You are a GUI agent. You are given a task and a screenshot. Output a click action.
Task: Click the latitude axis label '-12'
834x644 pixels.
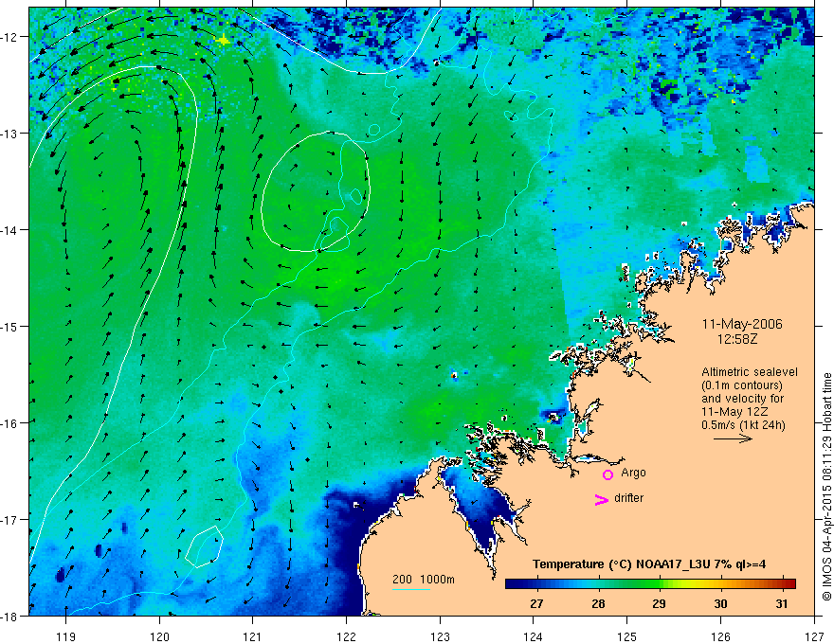[9, 37]
